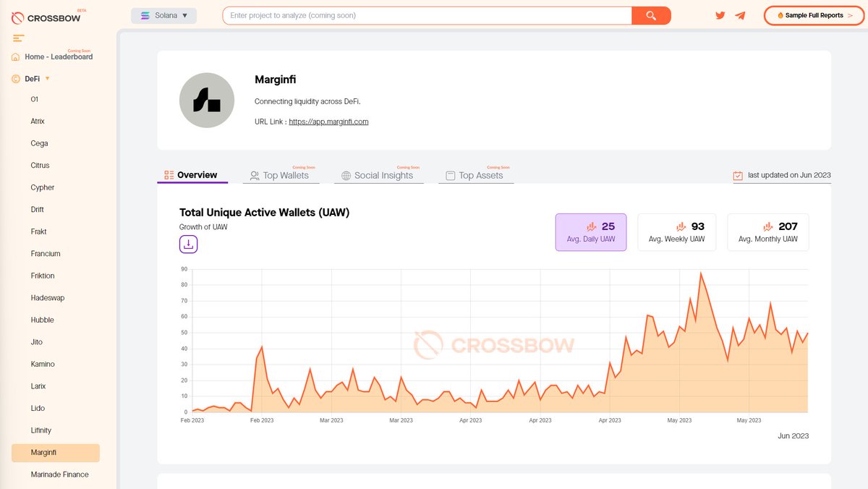Click the home icon in the sidebar

pyautogui.click(x=16, y=57)
